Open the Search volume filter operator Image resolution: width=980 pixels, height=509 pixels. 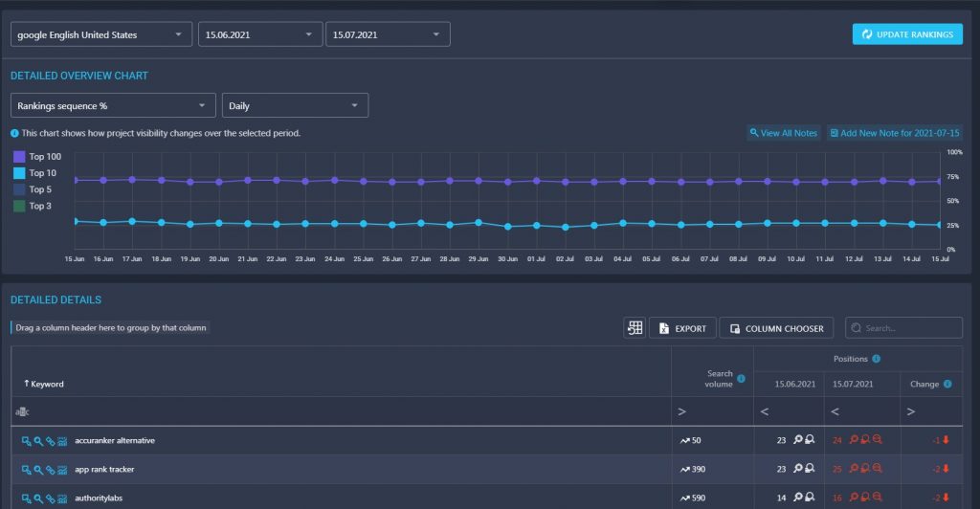coord(681,411)
